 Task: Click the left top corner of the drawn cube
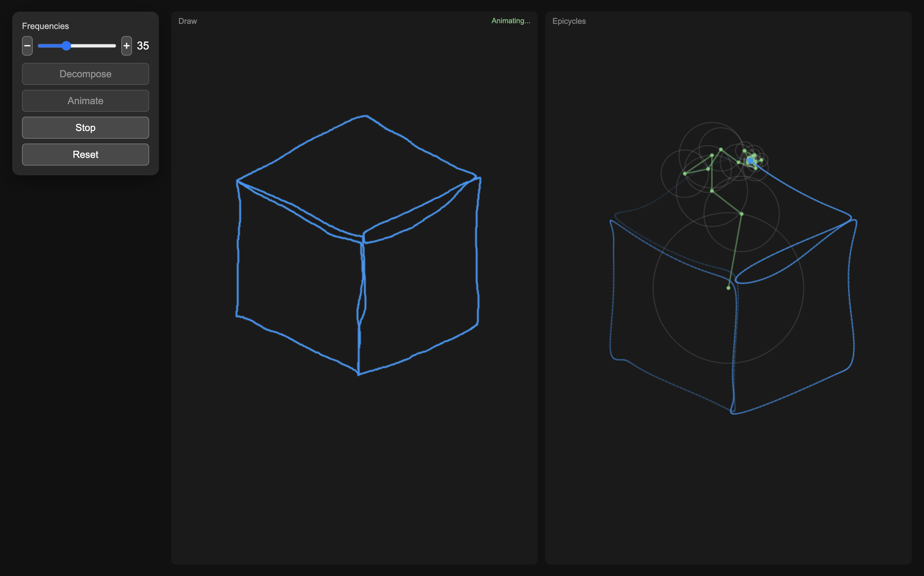(x=237, y=180)
